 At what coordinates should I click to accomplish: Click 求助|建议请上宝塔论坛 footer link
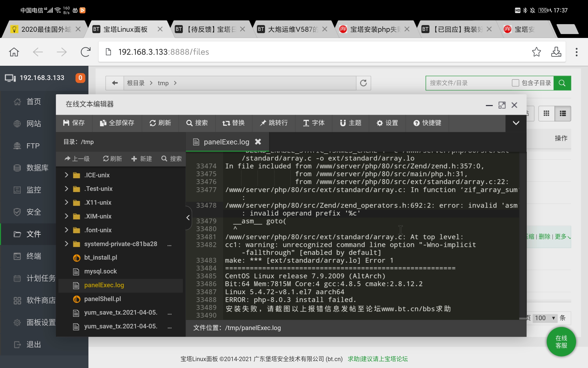pos(378,359)
